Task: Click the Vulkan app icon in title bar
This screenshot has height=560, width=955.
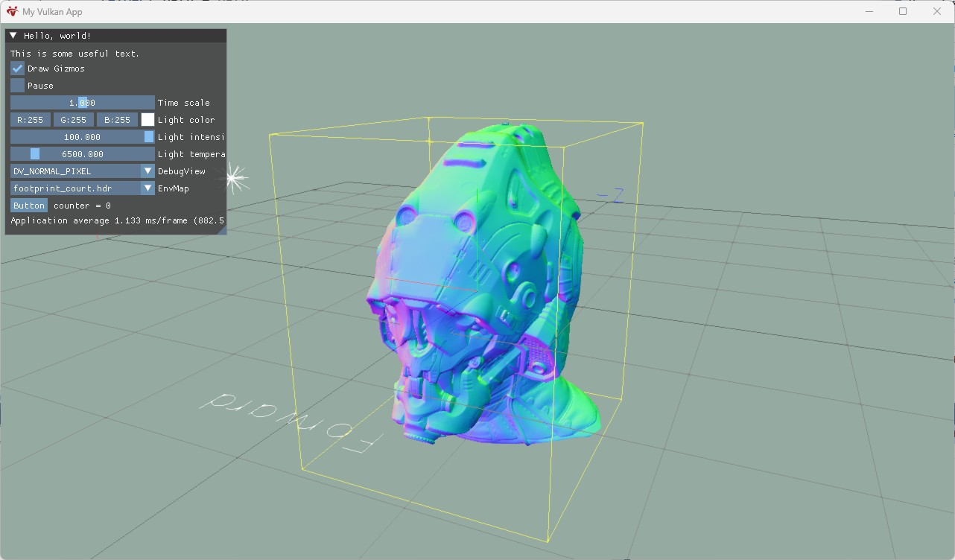Action: 12,11
